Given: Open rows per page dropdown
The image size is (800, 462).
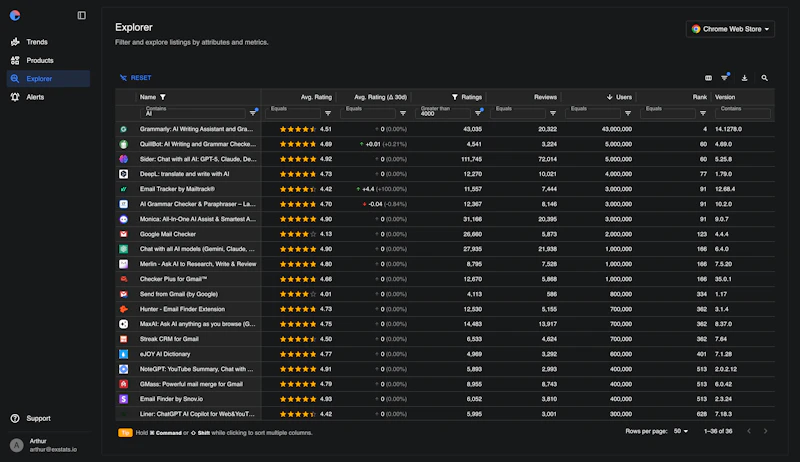Looking at the screenshot, I should [681, 431].
